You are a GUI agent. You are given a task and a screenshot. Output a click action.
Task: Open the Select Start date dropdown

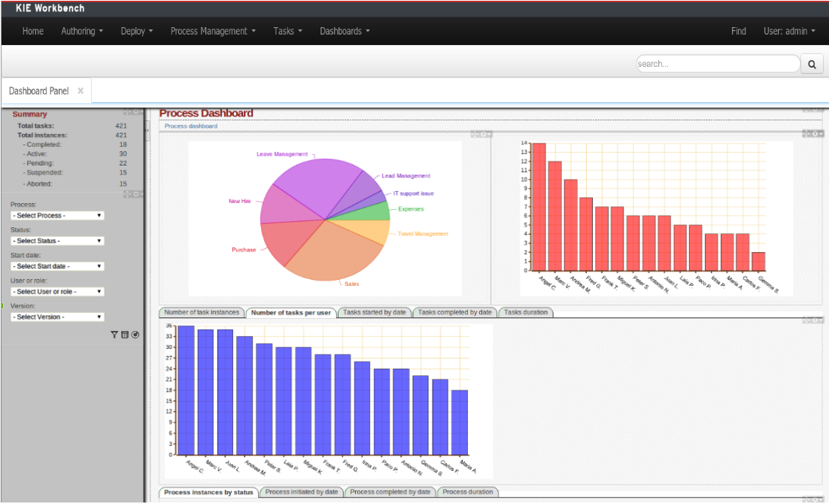(x=57, y=266)
